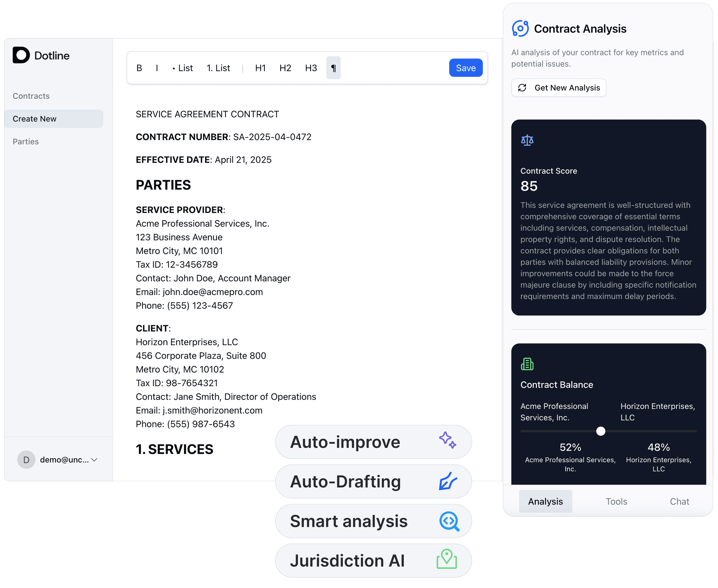Click the Auto-Drafting pill
This screenshot has height=588, width=718.
coord(373,481)
